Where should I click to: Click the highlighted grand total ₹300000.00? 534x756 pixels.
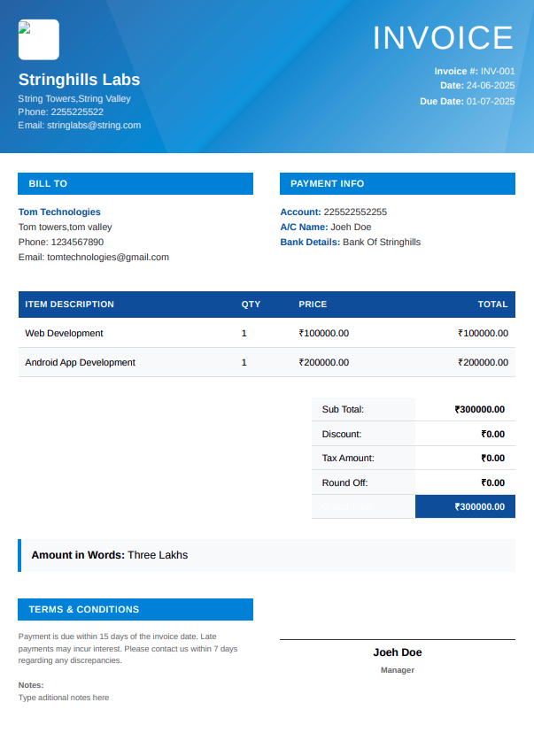(479, 507)
